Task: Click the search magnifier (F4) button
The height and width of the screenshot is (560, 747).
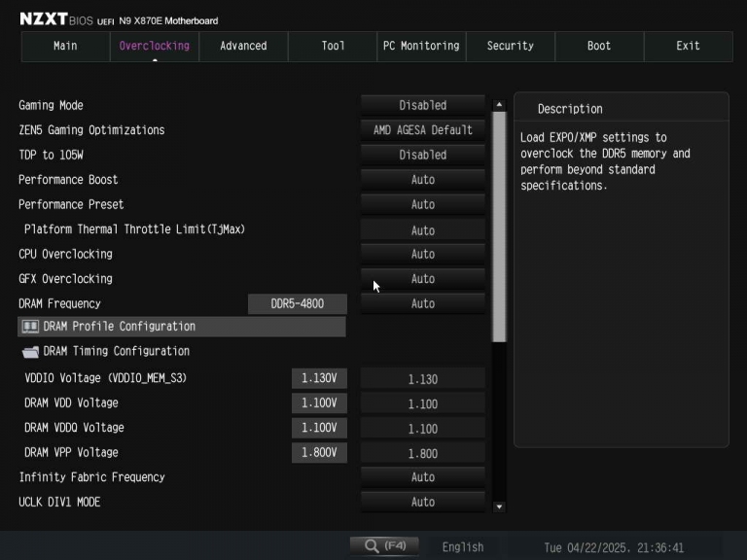Action: [x=384, y=545]
